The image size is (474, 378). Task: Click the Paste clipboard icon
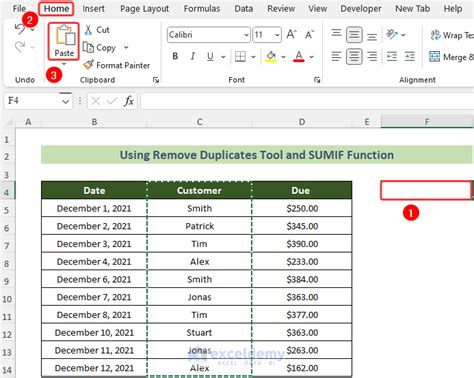click(65, 36)
